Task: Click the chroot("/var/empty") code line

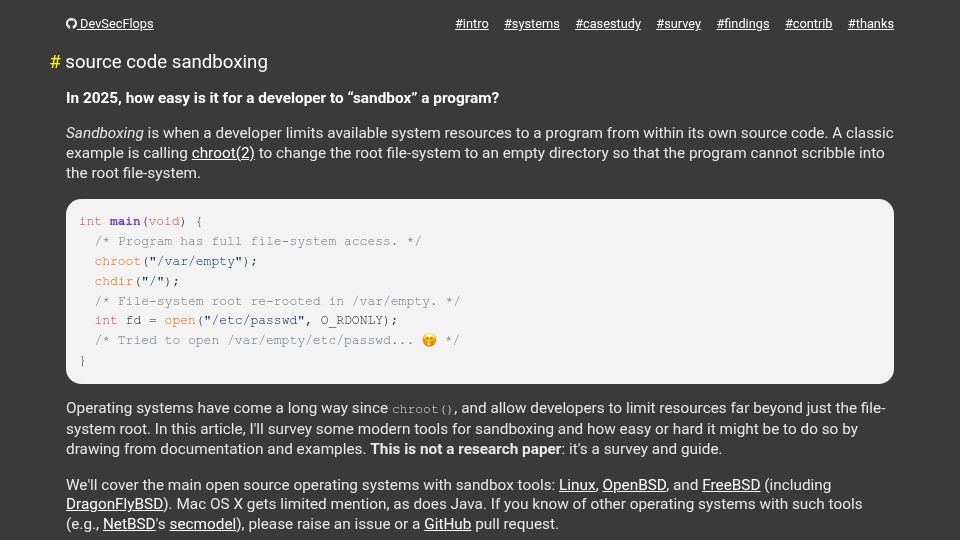Action: coord(176,261)
